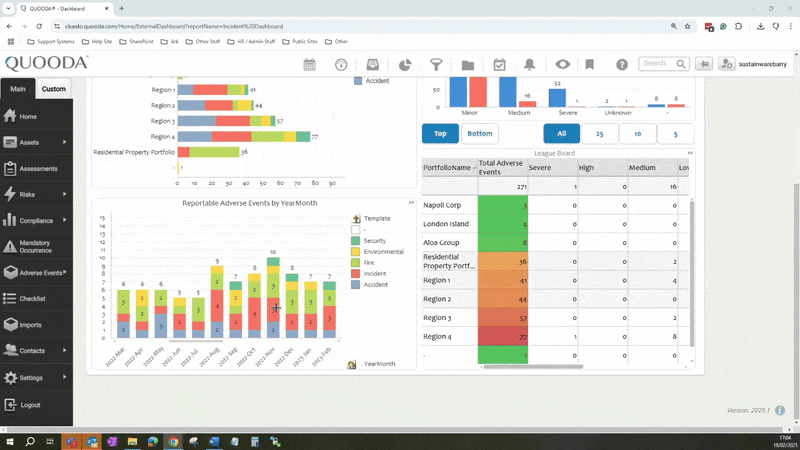Screen dimensions: 800x450
Task: Open Checklist in the sidebar
Action: (36, 298)
